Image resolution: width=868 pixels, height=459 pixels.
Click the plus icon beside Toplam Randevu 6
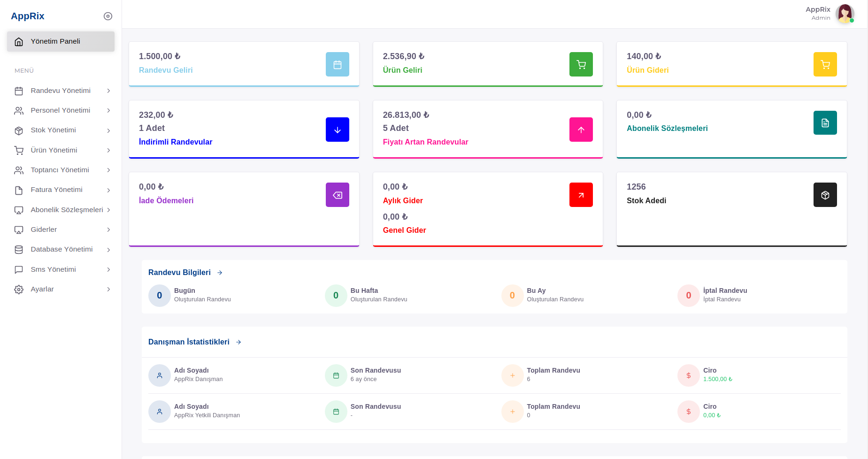click(513, 375)
